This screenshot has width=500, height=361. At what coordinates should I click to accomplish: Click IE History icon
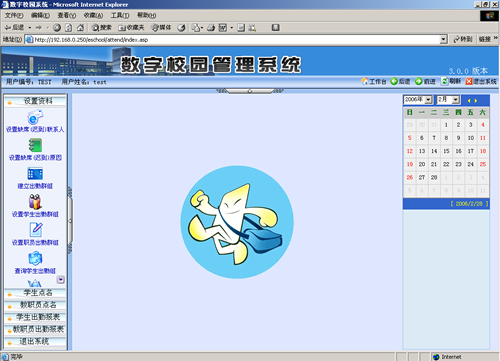pos(181,28)
